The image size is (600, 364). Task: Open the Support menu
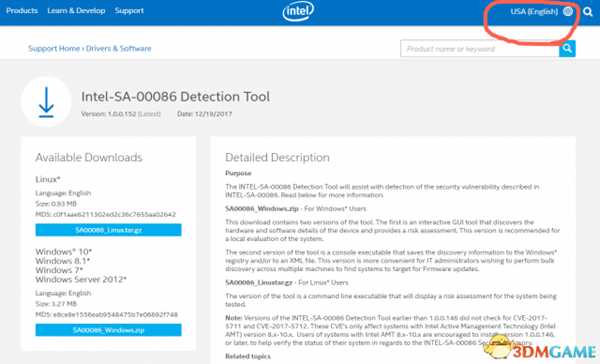[129, 11]
